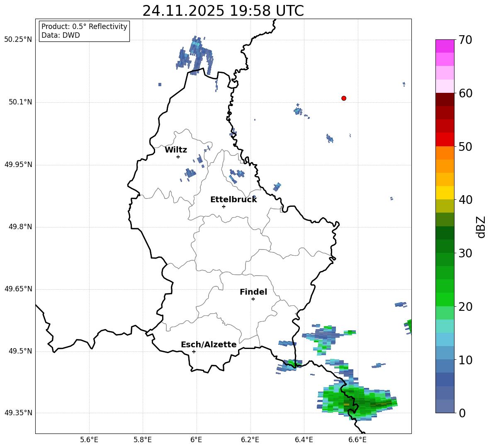Click the dark red colorbar swatch below 60
Viewport: 491px width, 448px height.
point(445,99)
